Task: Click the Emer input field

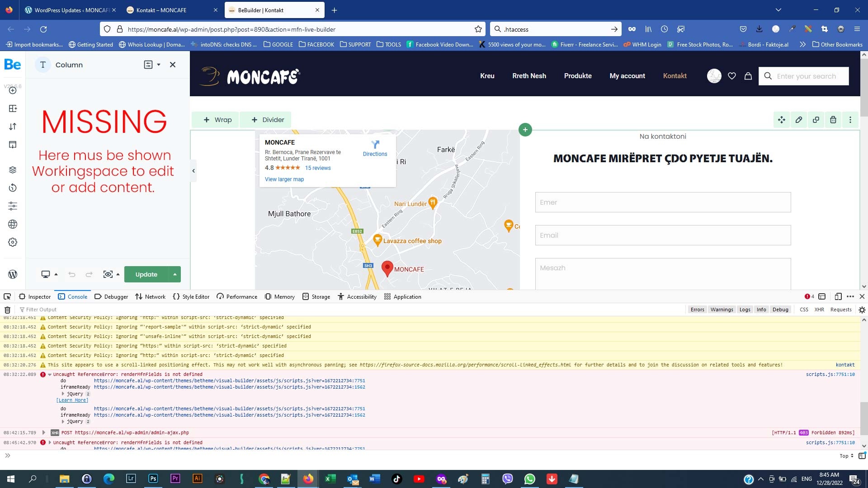Action: 663,202
